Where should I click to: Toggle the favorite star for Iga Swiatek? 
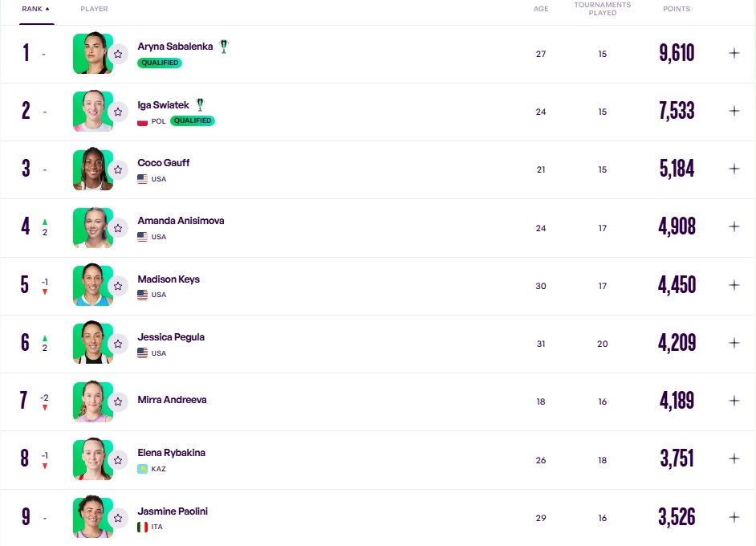118,112
